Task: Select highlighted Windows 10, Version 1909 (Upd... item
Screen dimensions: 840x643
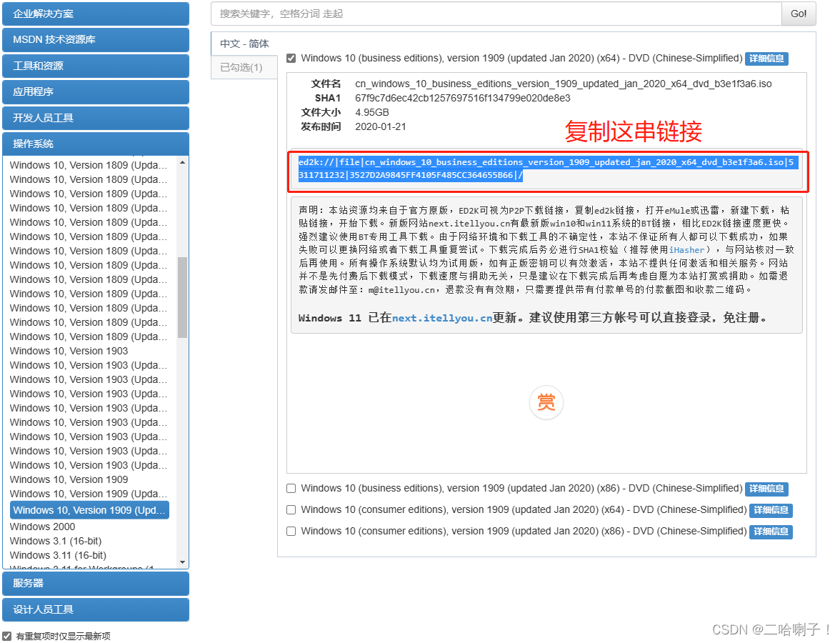Action: point(89,510)
